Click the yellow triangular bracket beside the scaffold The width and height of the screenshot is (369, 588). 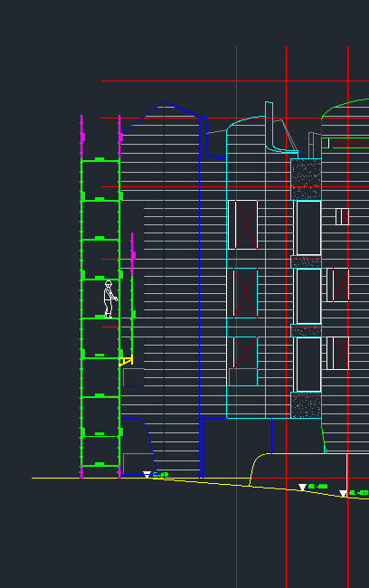click(126, 361)
